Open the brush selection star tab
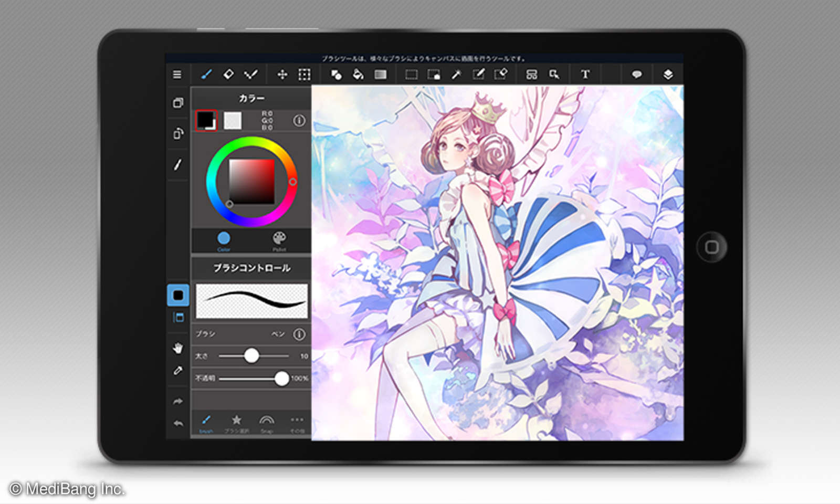The height and width of the screenshot is (504, 840). (236, 423)
